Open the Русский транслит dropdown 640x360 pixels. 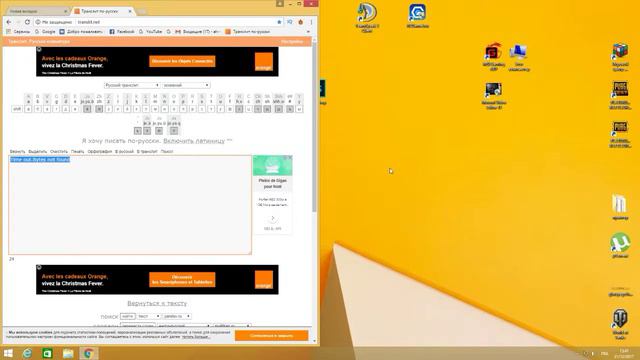click(x=132, y=85)
